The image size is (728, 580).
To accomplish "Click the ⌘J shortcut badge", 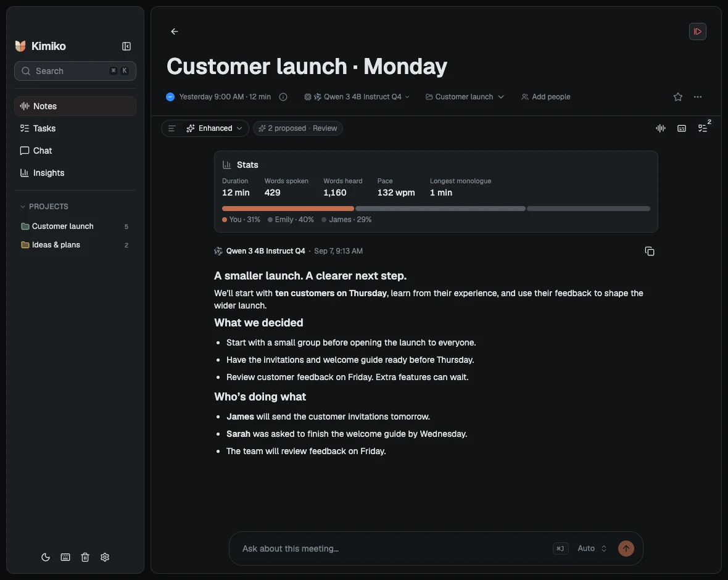I will pos(560,549).
